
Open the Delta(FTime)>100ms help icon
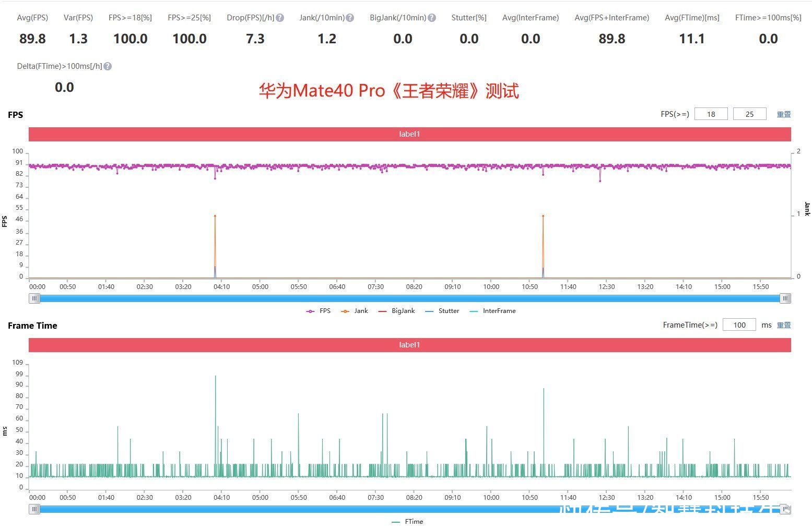pos(108,66)
